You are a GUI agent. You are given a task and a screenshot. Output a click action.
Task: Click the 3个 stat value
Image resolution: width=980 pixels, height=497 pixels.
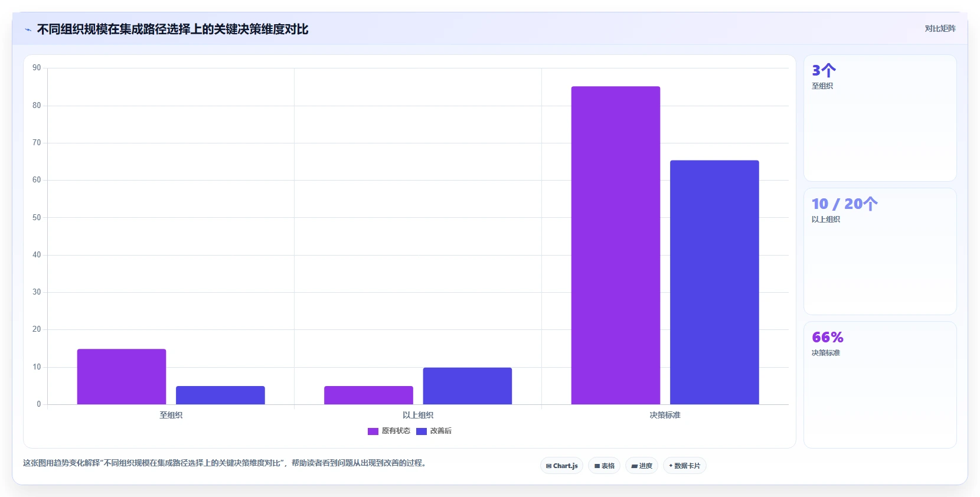point(824,71)
